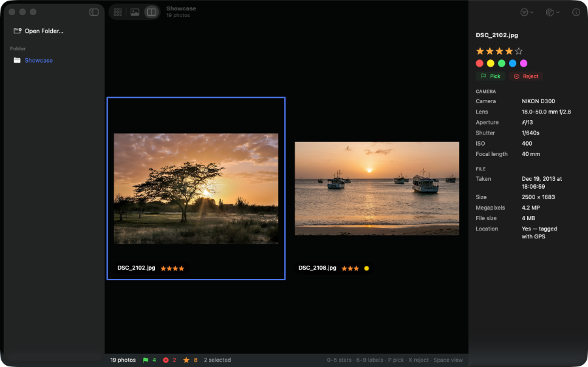Click the taken date Dec 19, 2013

[x=542, y=183]
